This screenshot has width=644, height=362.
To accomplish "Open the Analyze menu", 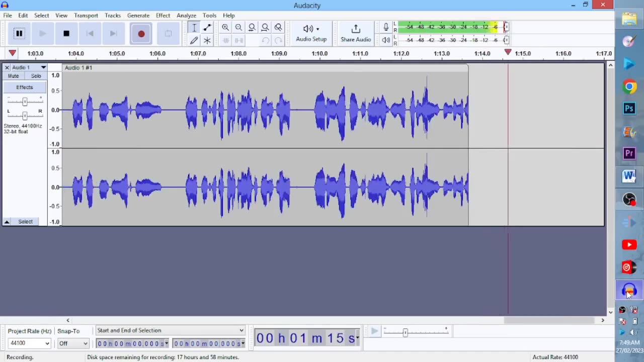I will click(x=186, y=16).
